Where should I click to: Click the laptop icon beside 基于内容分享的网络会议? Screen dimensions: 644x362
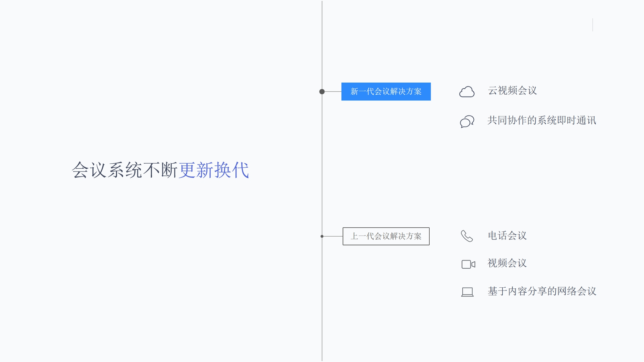pos(467,292)
